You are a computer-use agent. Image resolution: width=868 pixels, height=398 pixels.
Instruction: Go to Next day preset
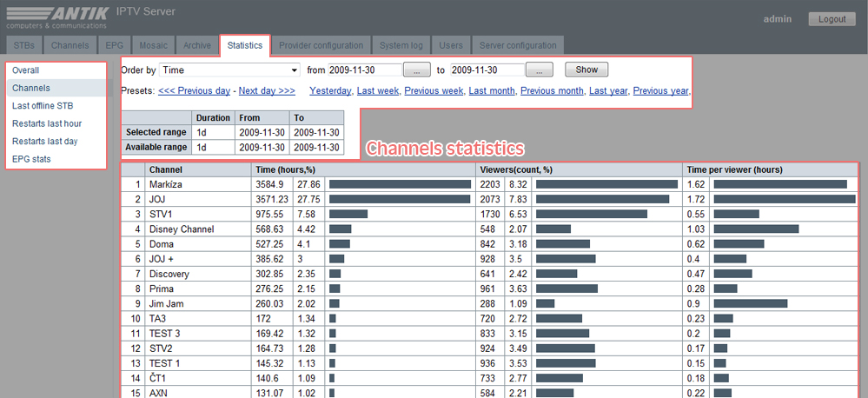(x=267, y=90)
